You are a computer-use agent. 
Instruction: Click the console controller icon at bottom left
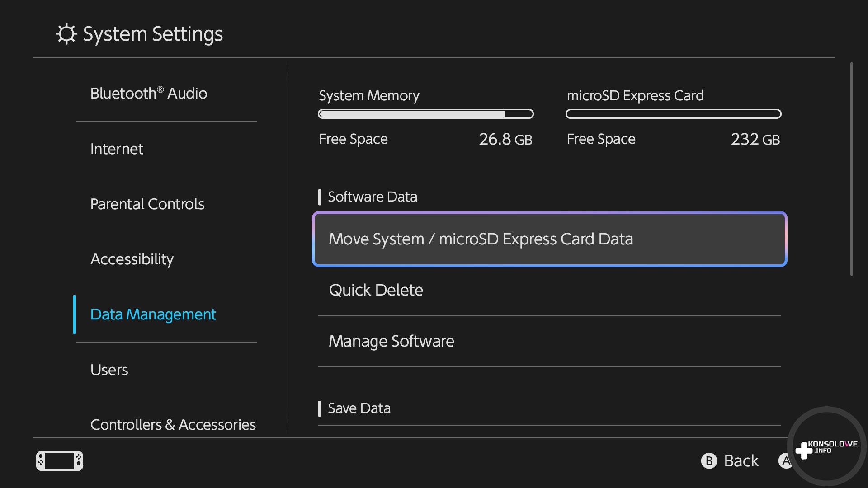(60, 461)
